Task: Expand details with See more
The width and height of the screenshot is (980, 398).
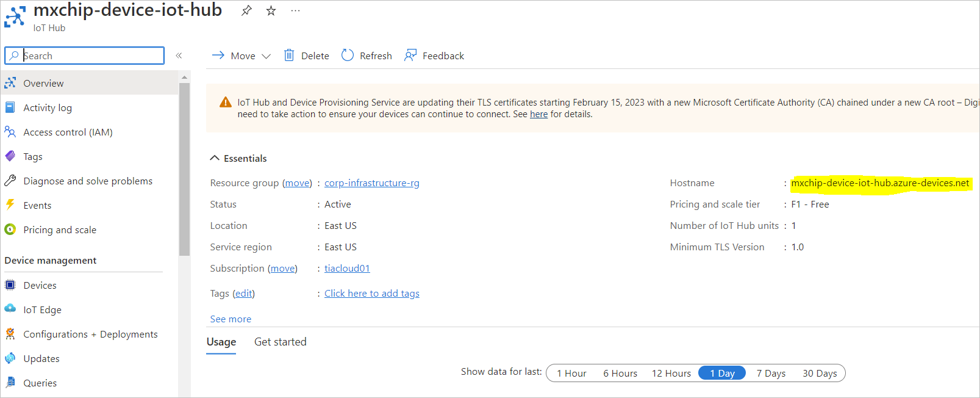Action: (x=231, y=319)
